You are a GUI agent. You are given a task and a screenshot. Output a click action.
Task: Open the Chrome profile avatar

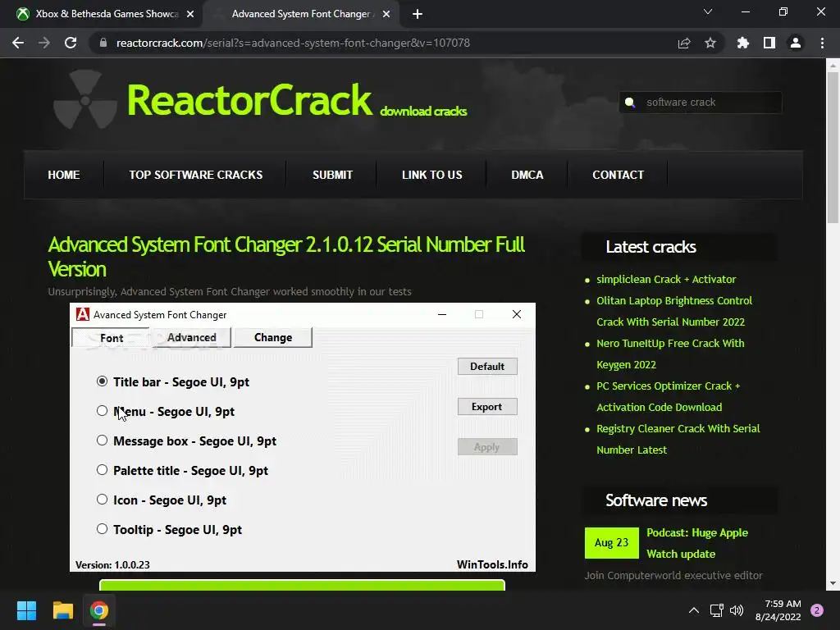coord(796,43)
